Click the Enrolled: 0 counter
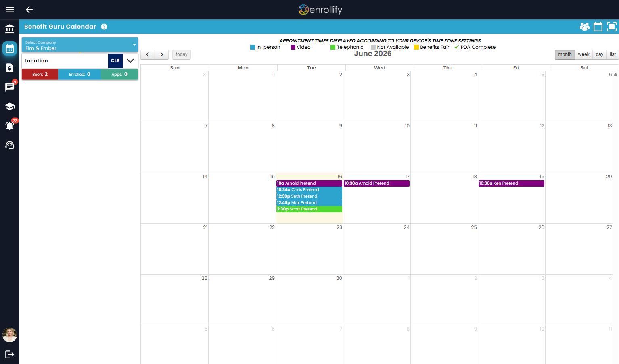619x364 pixels. point(79,74)
